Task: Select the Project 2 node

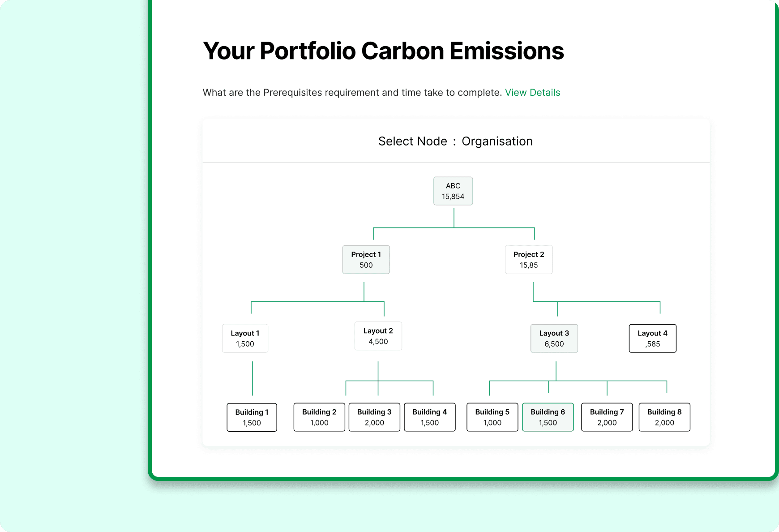Action: [x=529, y=260]
